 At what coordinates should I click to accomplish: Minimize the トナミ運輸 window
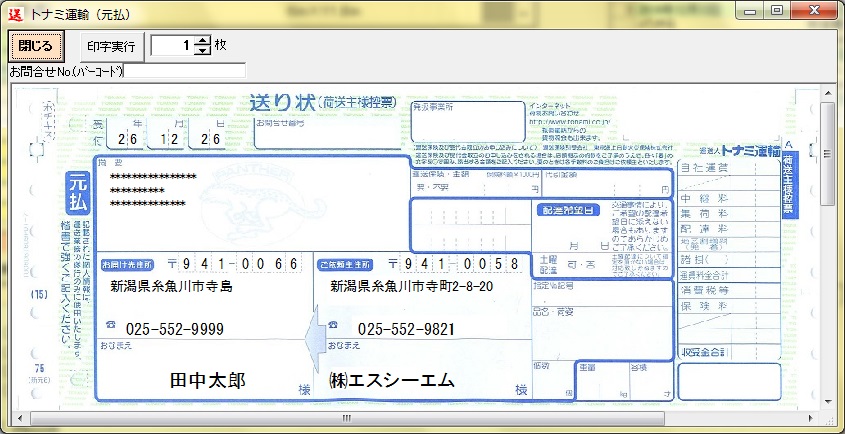pyautogui.click(x=750, y=11)
